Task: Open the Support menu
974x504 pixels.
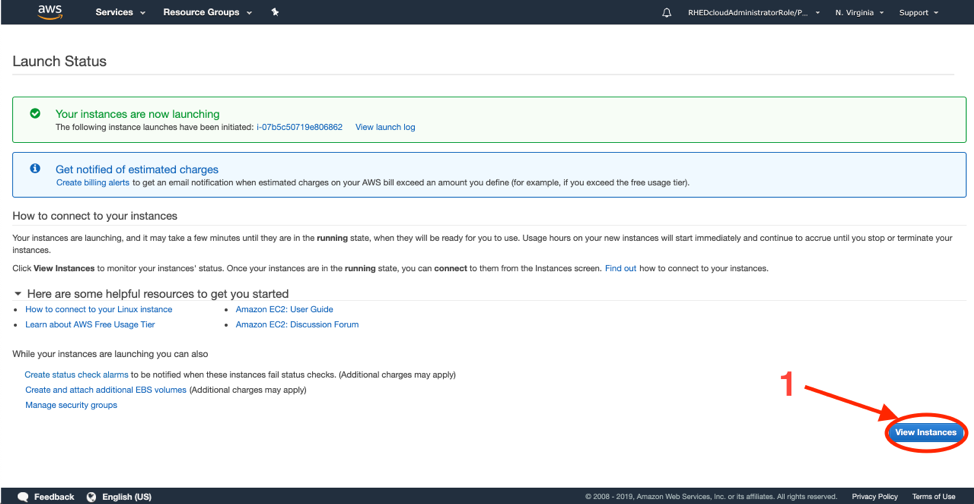Action: [x=918, y=13]
